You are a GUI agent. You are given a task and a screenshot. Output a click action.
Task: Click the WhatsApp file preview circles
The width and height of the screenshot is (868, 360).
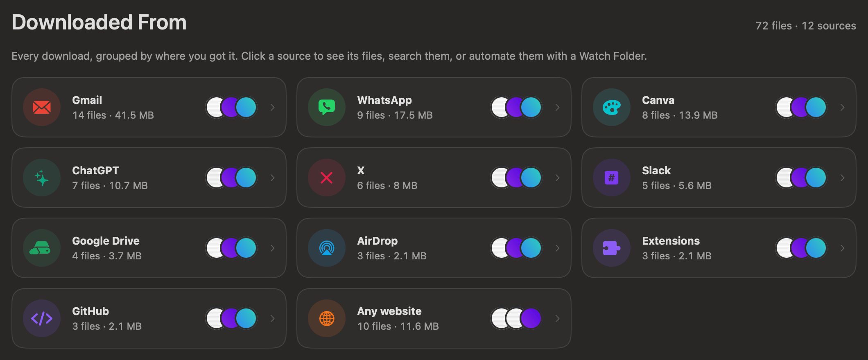pyautogui.click(x=516, y=107)
